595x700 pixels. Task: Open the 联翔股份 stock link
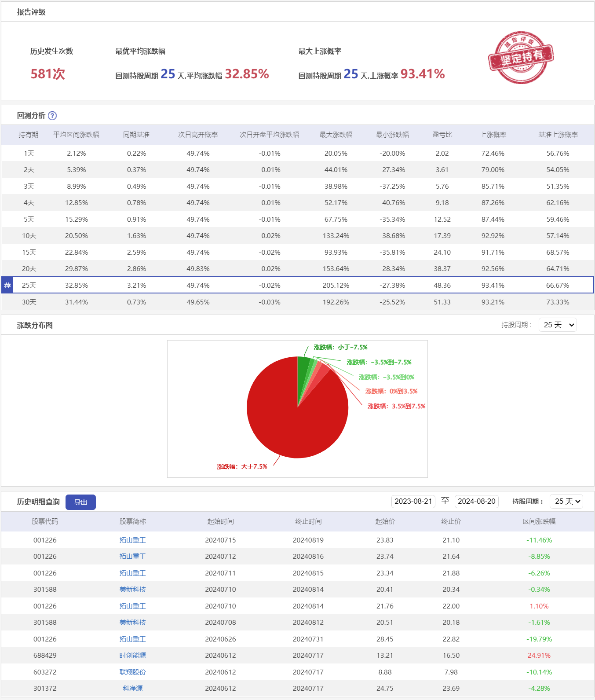coord(132,672)
